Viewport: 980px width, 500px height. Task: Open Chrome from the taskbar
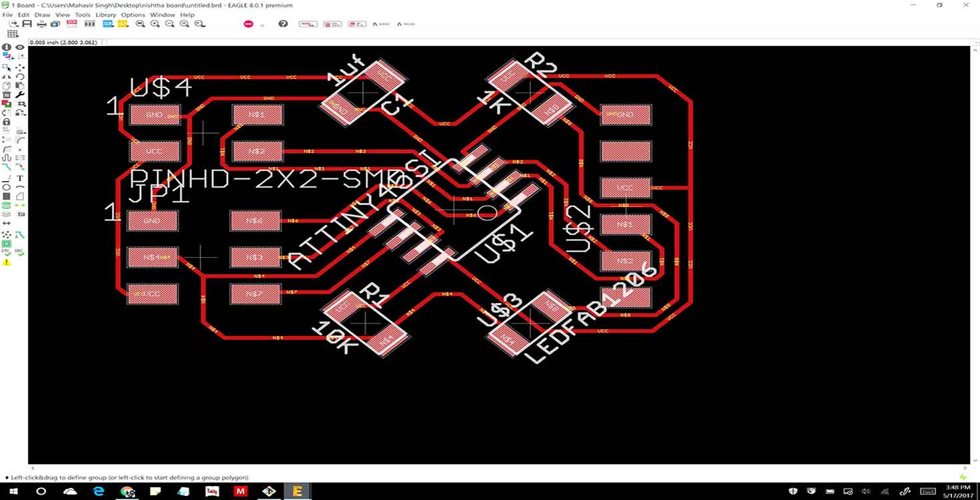point(127,491)
